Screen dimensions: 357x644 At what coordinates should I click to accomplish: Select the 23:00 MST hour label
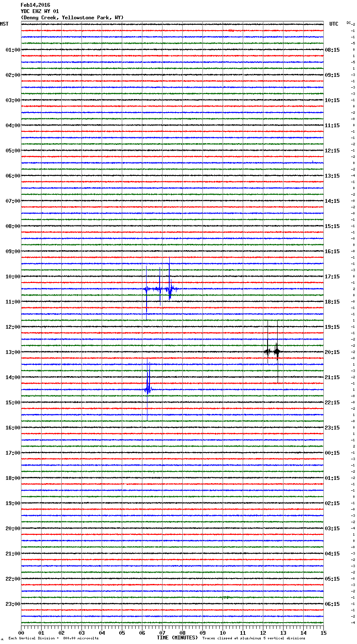[x=13, y=604]
